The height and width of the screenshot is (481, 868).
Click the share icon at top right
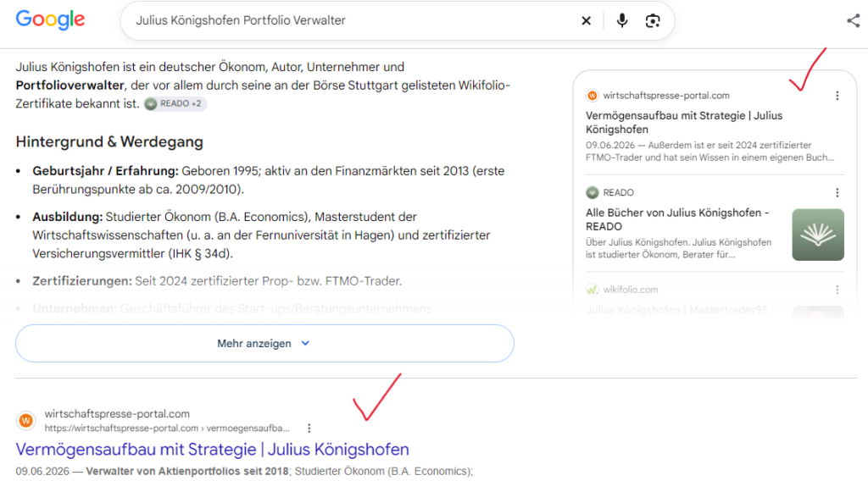853,21
